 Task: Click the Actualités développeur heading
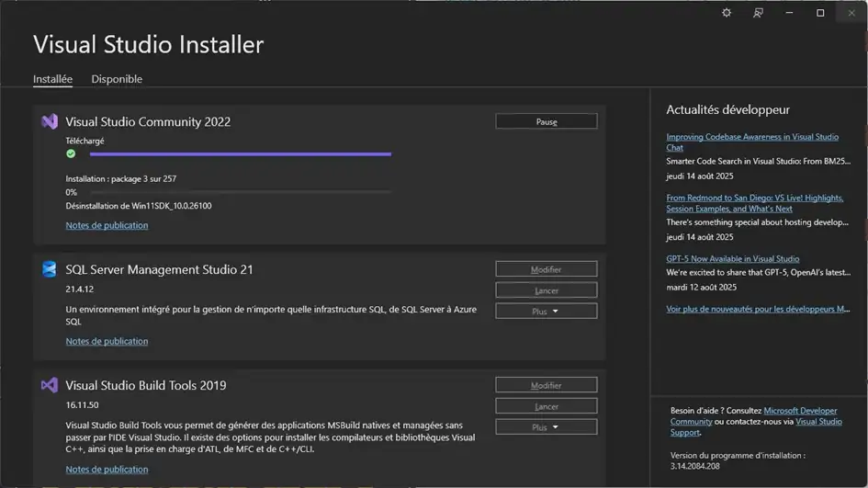(728, 109)
